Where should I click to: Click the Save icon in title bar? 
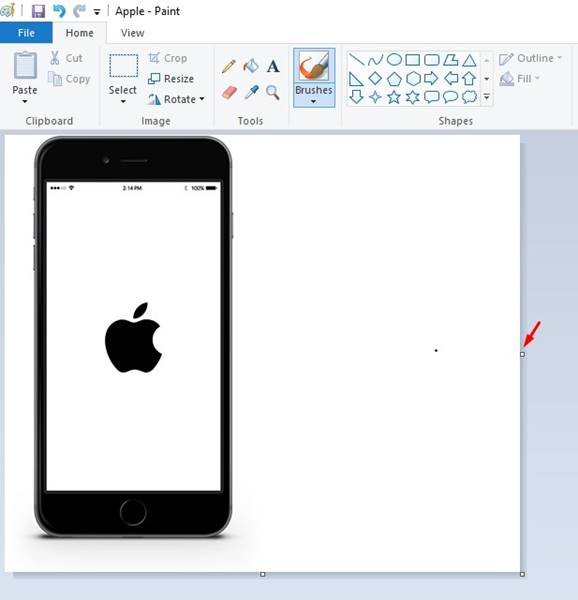pyautogui.click(x=38, y=11)
